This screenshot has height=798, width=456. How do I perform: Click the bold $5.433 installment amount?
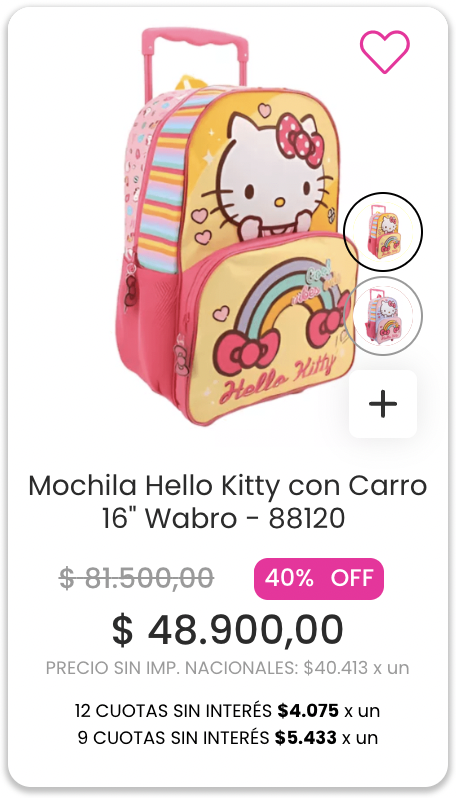(306, 737)
